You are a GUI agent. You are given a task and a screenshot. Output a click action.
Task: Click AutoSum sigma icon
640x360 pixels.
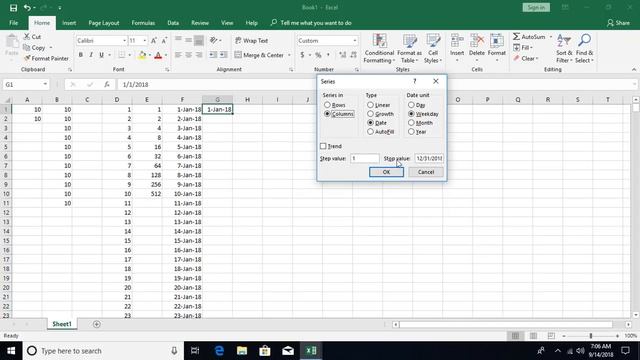516,37
